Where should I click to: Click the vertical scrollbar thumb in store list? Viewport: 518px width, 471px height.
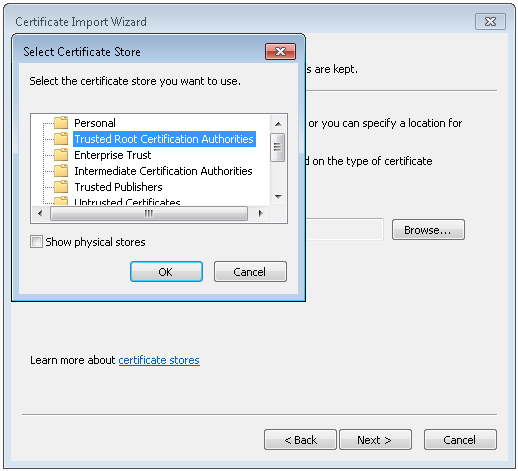[277, 147]
